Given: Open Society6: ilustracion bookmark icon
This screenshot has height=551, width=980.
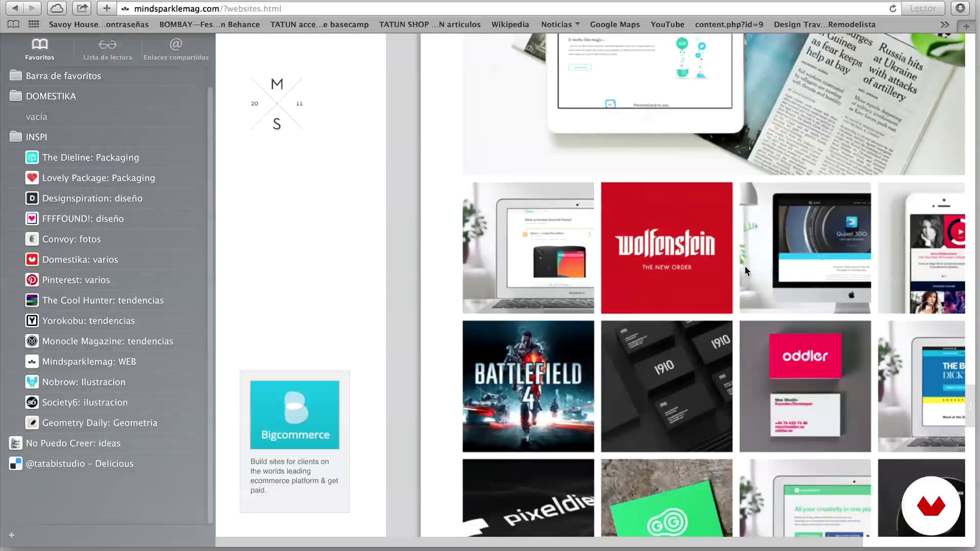Looking at the screenshot, I should (x=32, y=402).
